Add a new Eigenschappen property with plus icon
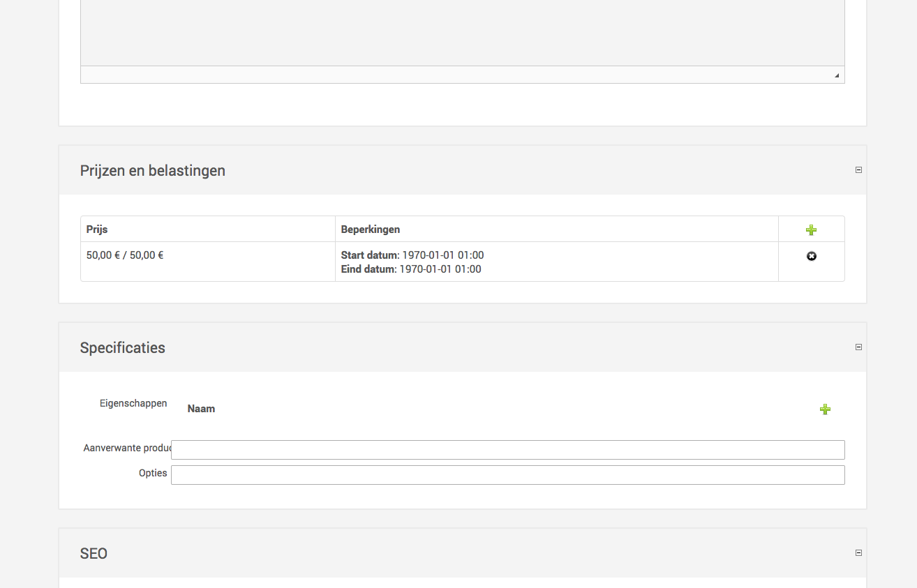 pos(825,409)
